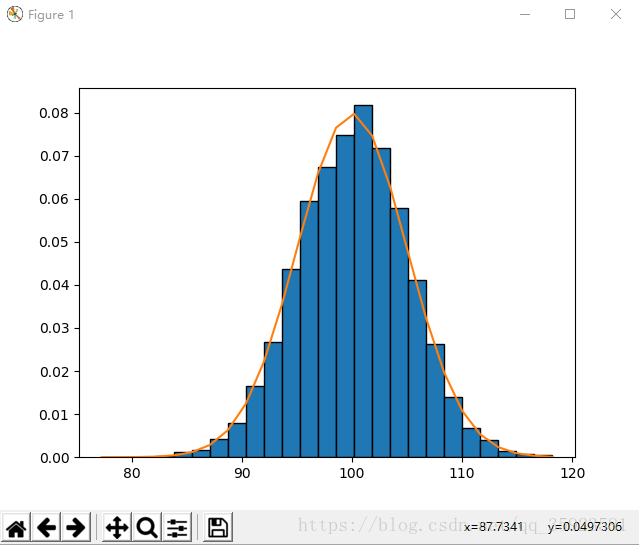Maximize the Figure 1 window
639x545 pixels.
(x=570, y=15)
